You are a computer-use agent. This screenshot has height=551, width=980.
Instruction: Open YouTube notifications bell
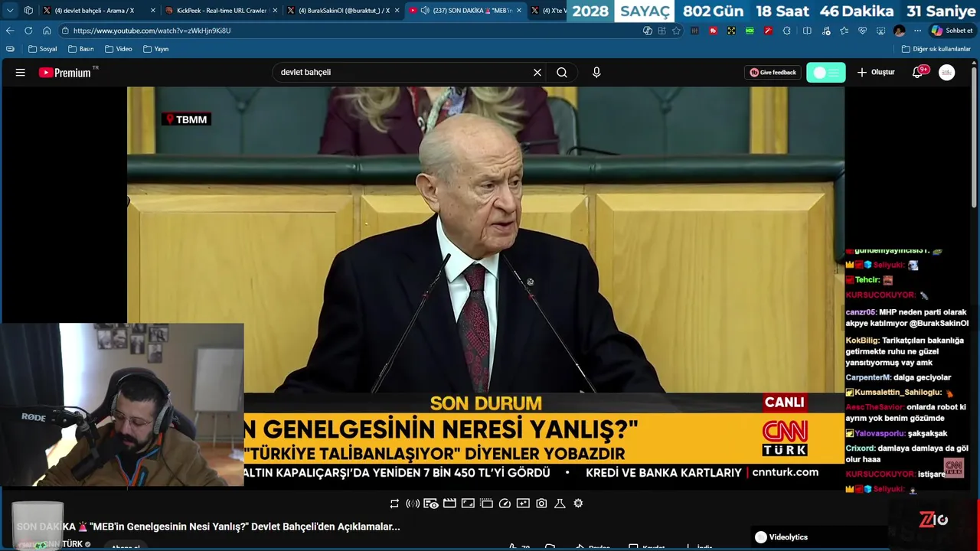918,73
